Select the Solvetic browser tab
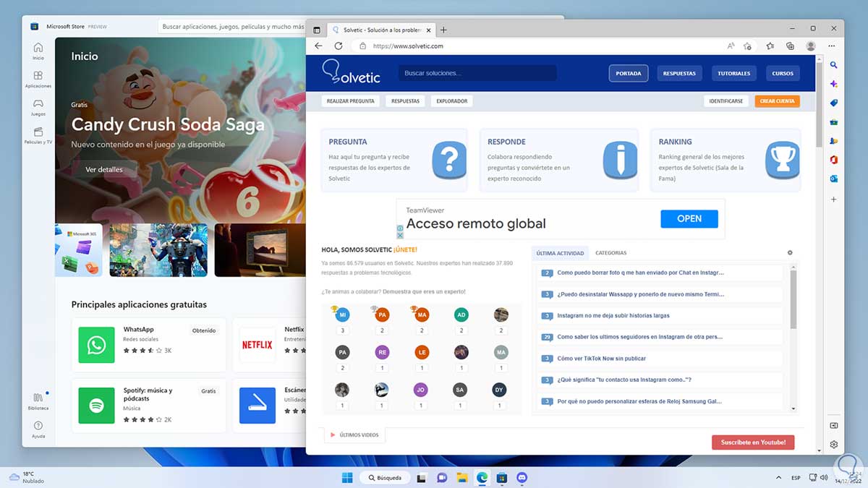Viewport: 868px width, 488px height. (380, 30)
